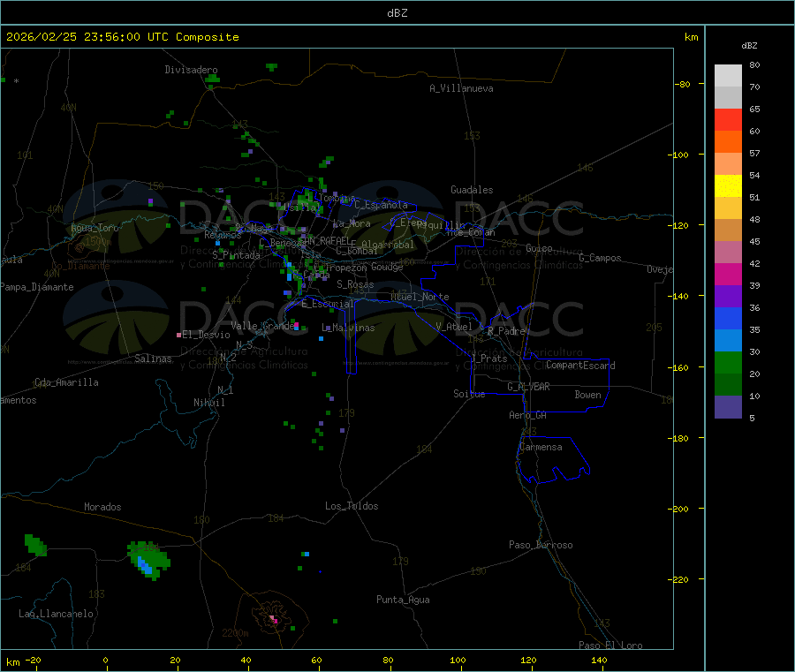Click the S_Rosas location label
Image resolution: width=795 pixels, height=672 pixels.
(x=355, y=284)
